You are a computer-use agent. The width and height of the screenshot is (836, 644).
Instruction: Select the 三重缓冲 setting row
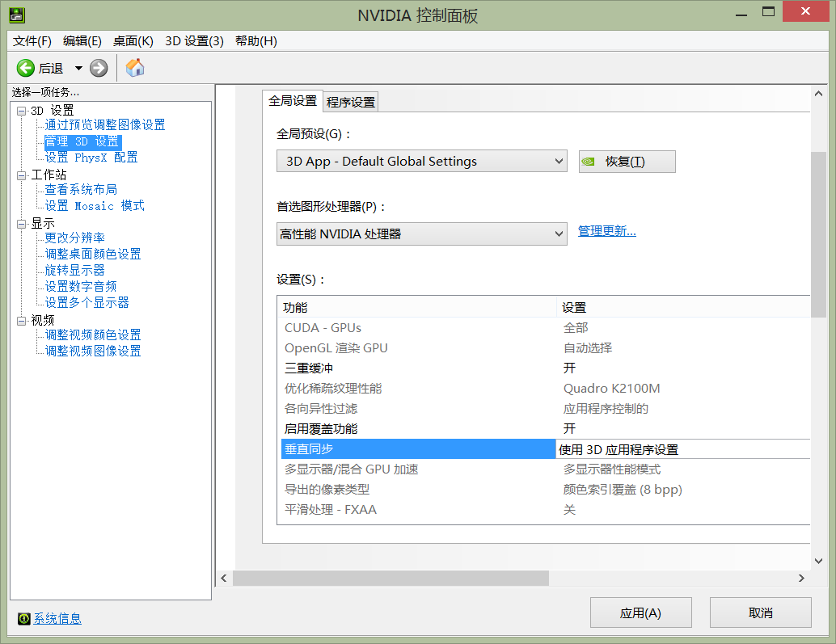tap(546, 368)
